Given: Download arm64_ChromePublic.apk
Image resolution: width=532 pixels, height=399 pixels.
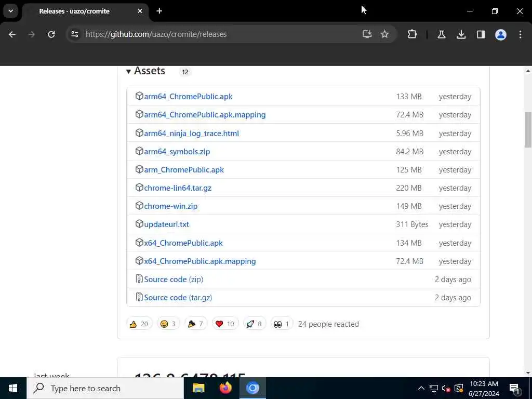Looking at the screenshot, I should pos(188,96).
